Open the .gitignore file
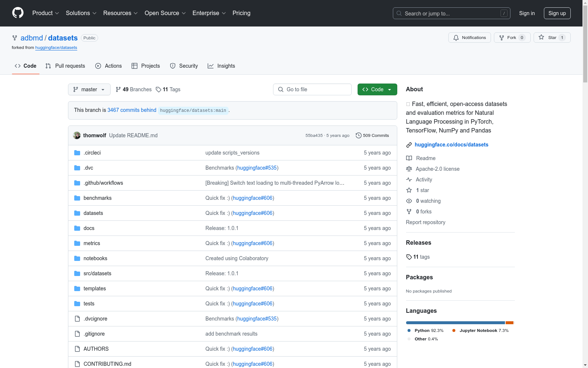588x368 pixels. pos(94,334)
